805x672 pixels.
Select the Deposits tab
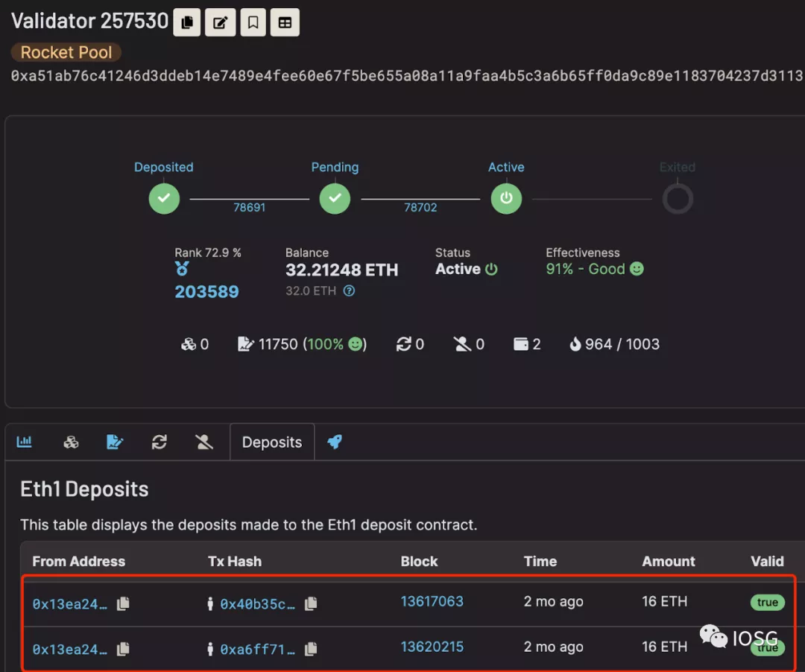(272, 443)
